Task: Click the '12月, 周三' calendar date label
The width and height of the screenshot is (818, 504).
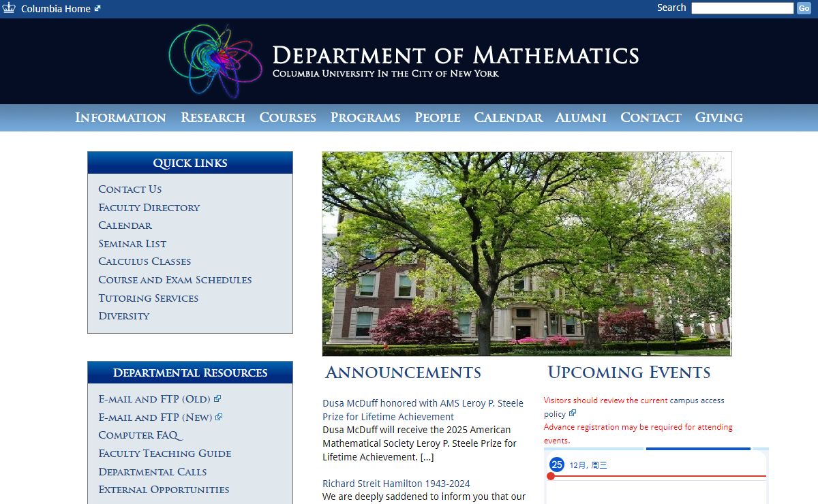Action: (588, 465)
